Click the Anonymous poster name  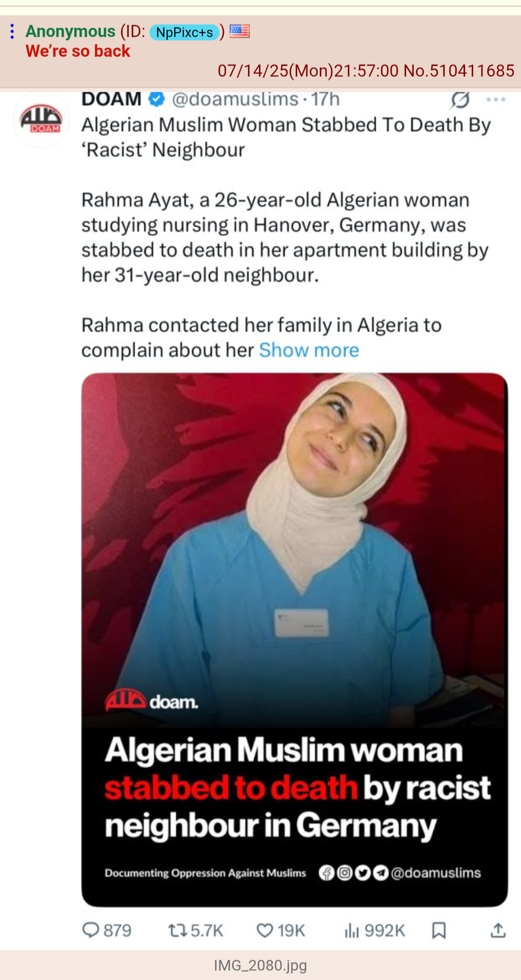70,31
